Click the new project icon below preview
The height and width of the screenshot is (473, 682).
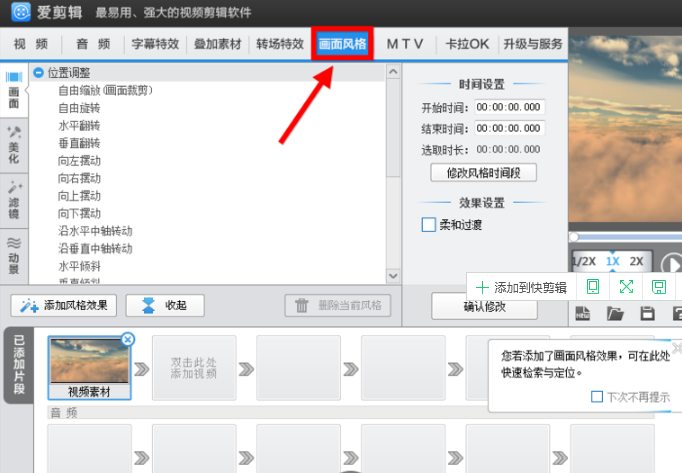(583, 314)
